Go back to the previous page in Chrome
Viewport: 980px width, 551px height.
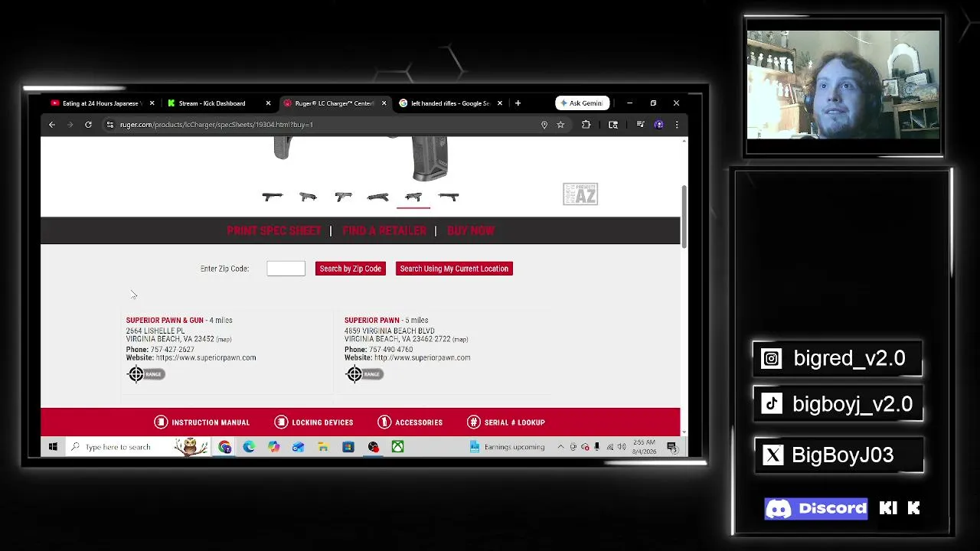[x=52, y=125]
